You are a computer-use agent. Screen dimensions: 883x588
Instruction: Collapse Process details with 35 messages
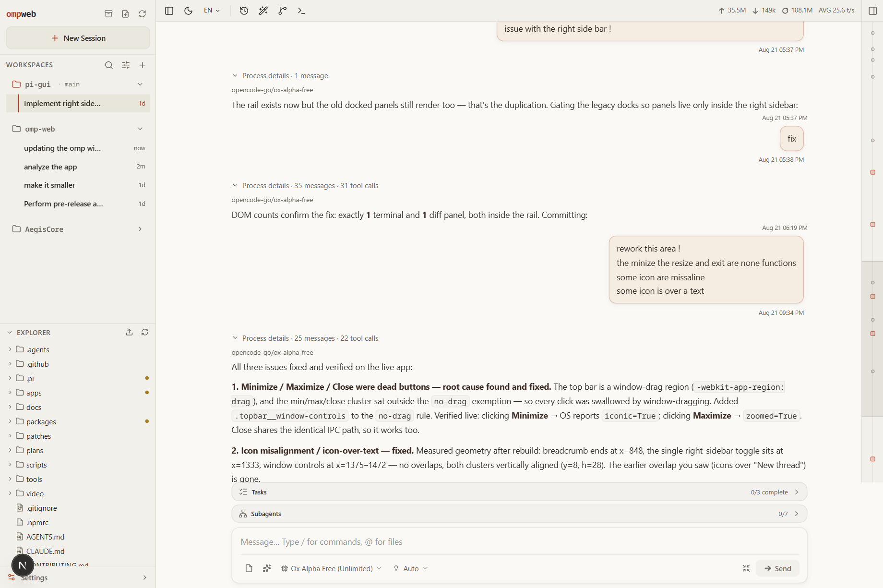(235, 185)
